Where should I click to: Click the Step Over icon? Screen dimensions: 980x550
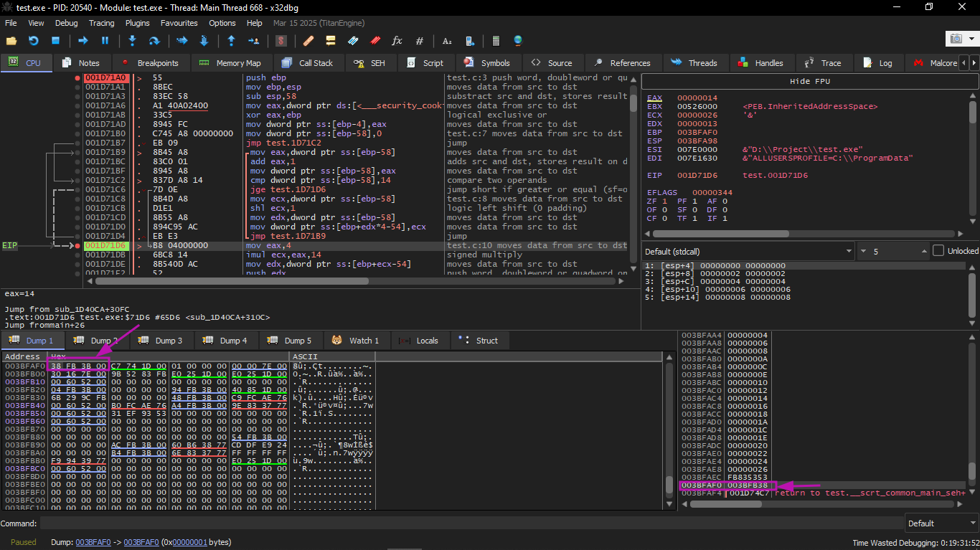coord(154,41)
